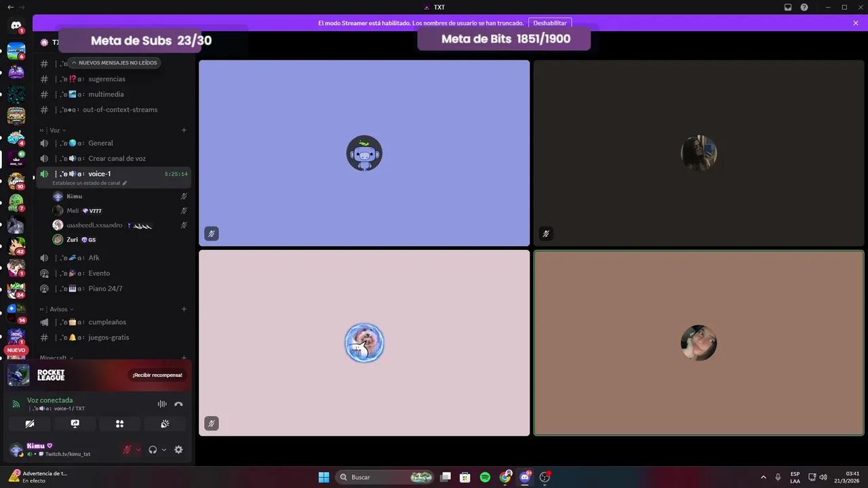This screenshot has width=868, height=488.
Task: Click NUEVO badge in server list
Action: pyautogui.click(x=16, y=350)
